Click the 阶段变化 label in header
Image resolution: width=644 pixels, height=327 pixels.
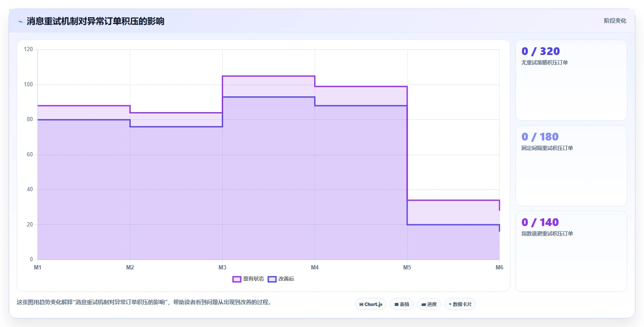click(x=615, y=21)
